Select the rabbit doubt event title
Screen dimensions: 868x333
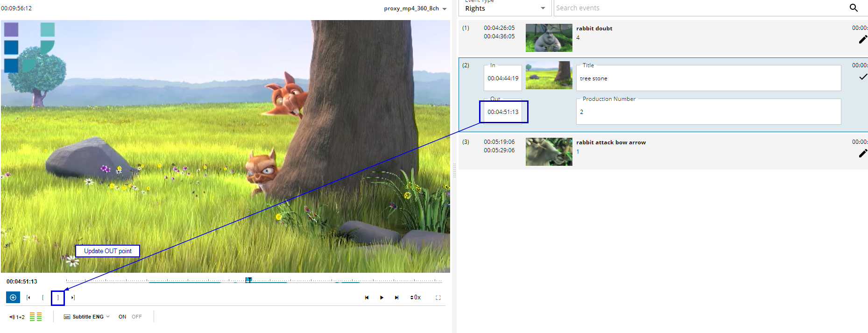pos(594,28)
